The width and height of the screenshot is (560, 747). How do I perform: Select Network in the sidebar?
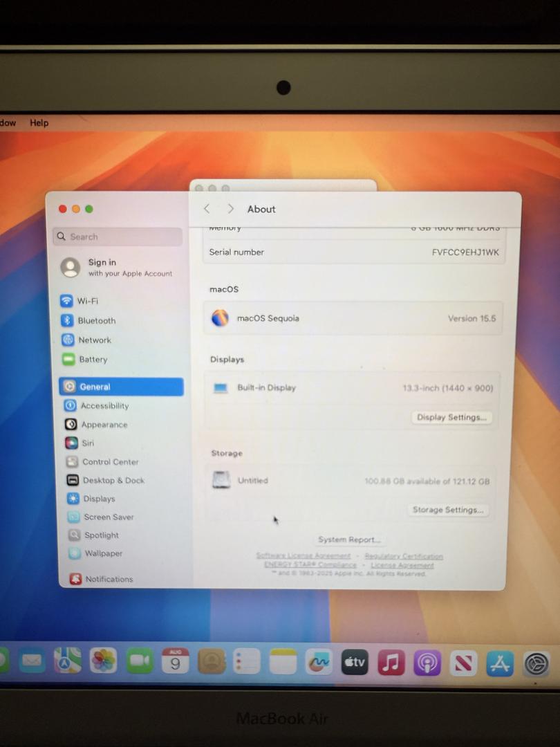[x=86, y=340]
